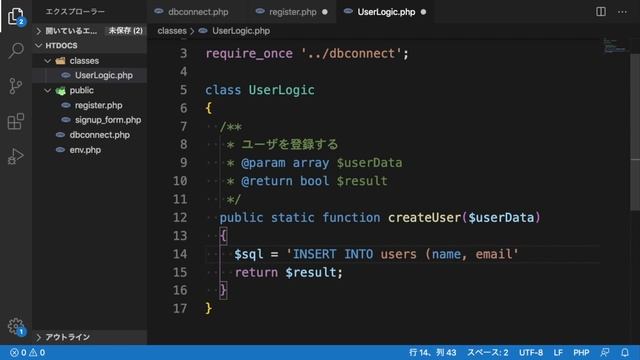The width and height of the screenshot is (640, 360).
Task: Open notifications bell in status bar
Action: (624, 352)
